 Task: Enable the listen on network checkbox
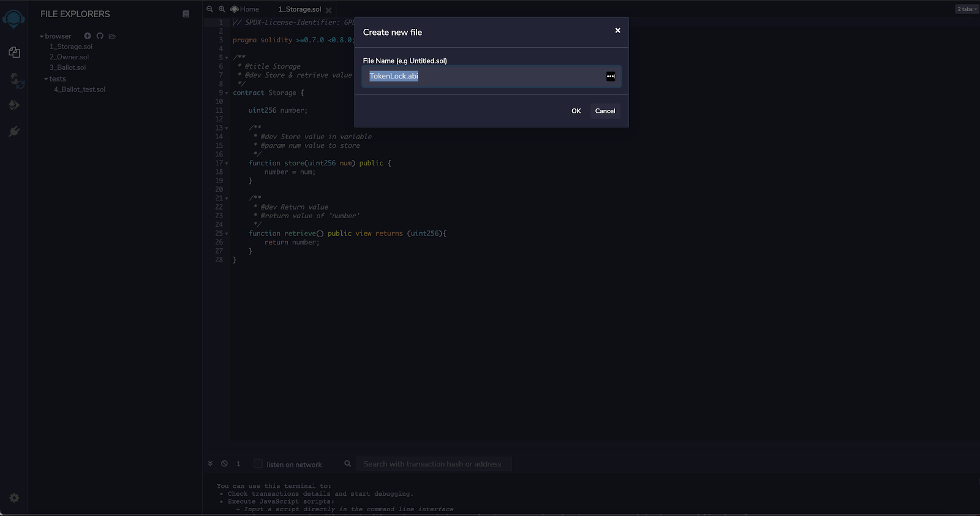(x=258, y=463)
